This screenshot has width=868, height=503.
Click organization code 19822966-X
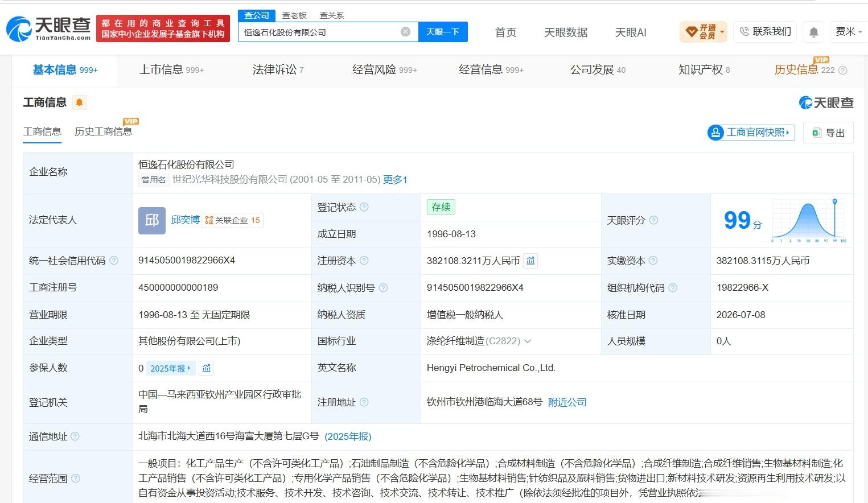tap(742, 287)
